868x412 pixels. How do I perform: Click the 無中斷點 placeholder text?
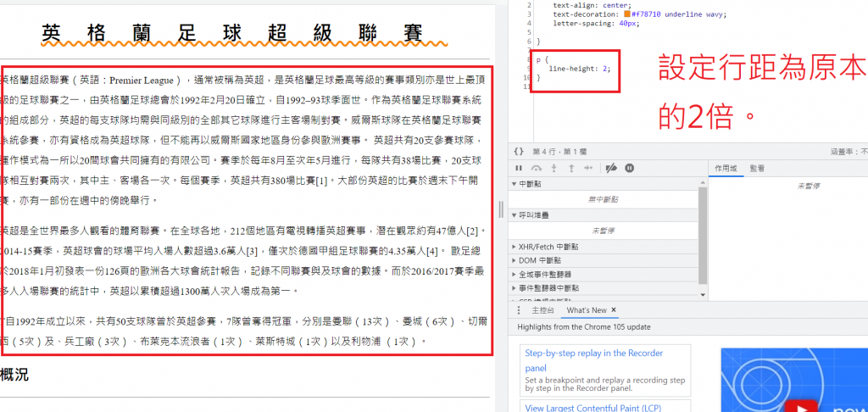[x=601, y=199]
